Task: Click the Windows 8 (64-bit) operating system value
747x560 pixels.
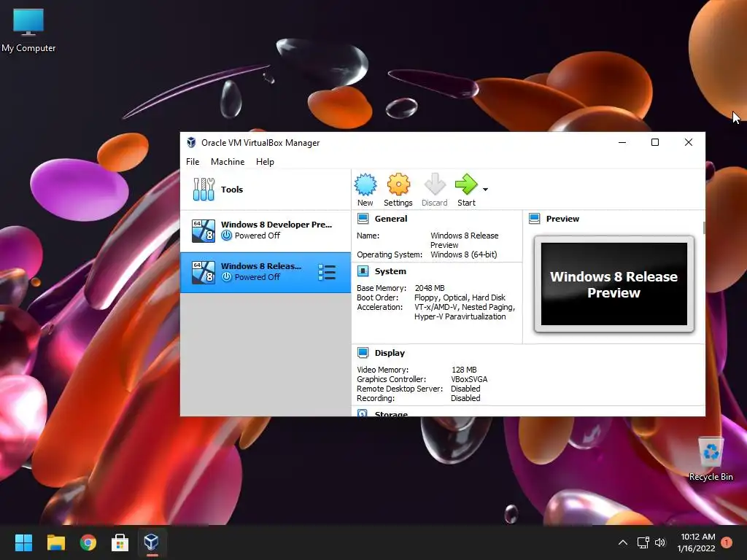Action: click(x=464, y=254)
